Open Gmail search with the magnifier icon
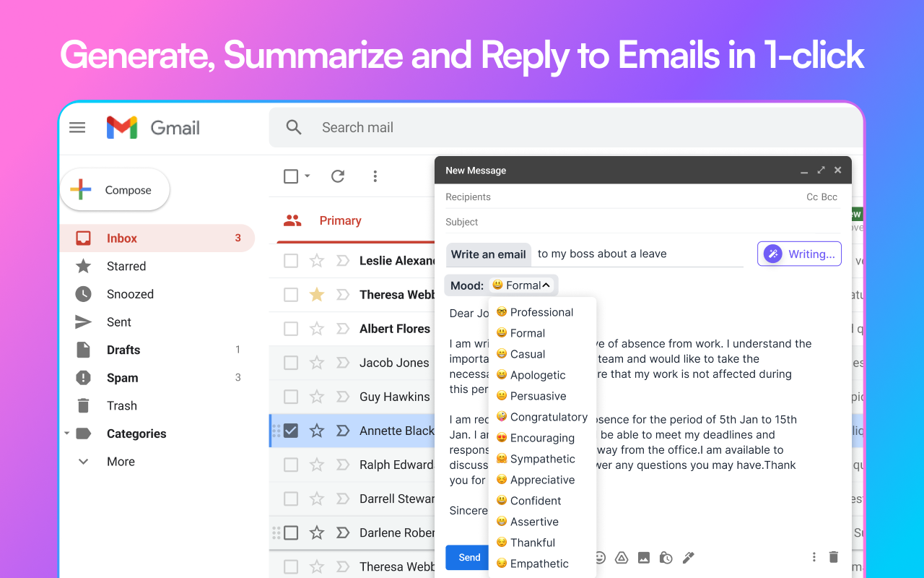The image size is (924, 578). pyautogui.click(x=293, y=126)
